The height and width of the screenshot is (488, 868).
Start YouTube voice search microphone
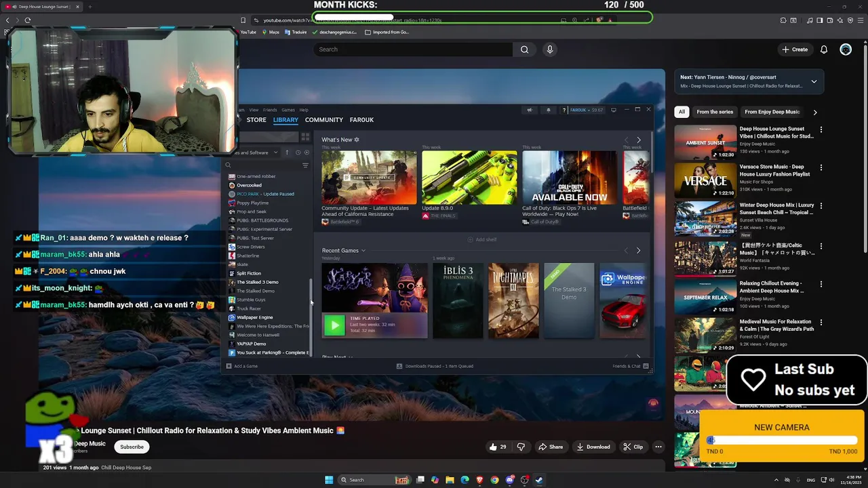point(550,49)
